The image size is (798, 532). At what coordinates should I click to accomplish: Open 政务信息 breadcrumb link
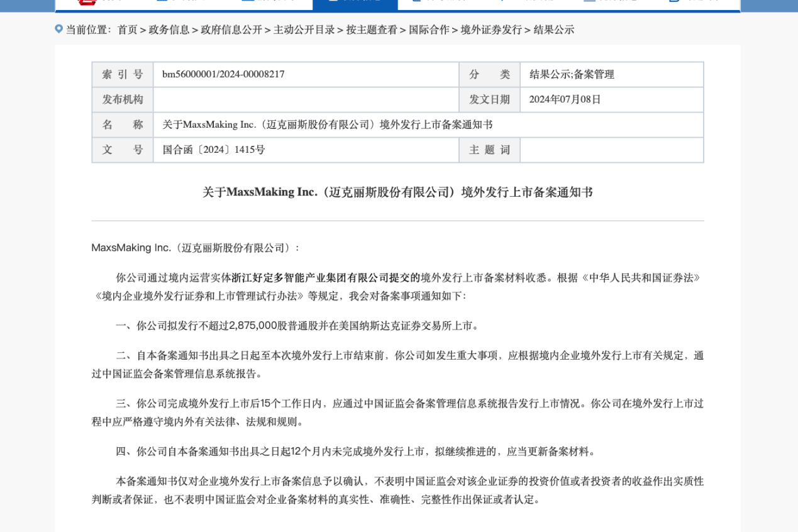tap(169, 30)
